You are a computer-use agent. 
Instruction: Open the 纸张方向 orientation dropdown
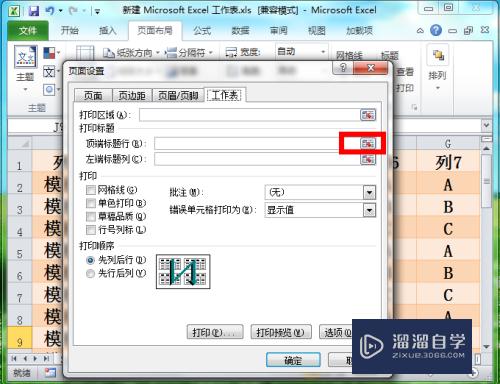pyautogui.click(x=131, y=53)
